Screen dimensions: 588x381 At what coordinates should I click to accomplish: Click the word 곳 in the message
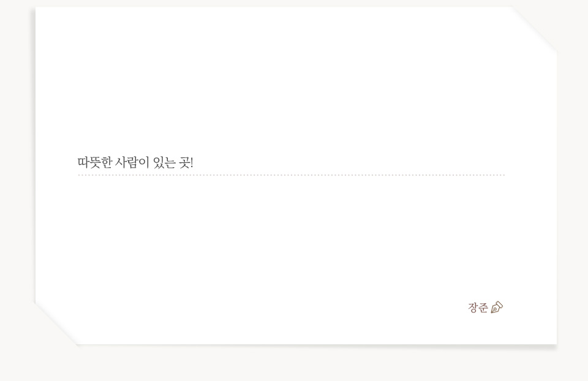(184, 163)
